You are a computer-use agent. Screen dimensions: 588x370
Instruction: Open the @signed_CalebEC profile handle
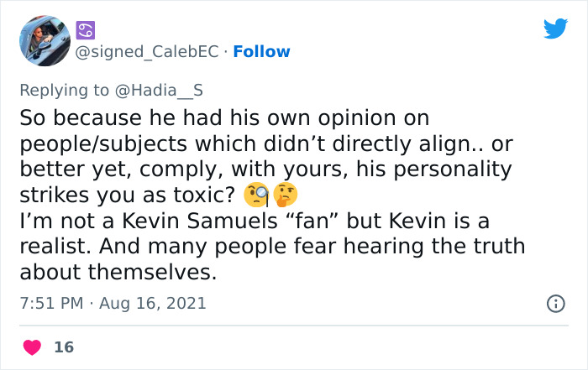tap(149, 52)
